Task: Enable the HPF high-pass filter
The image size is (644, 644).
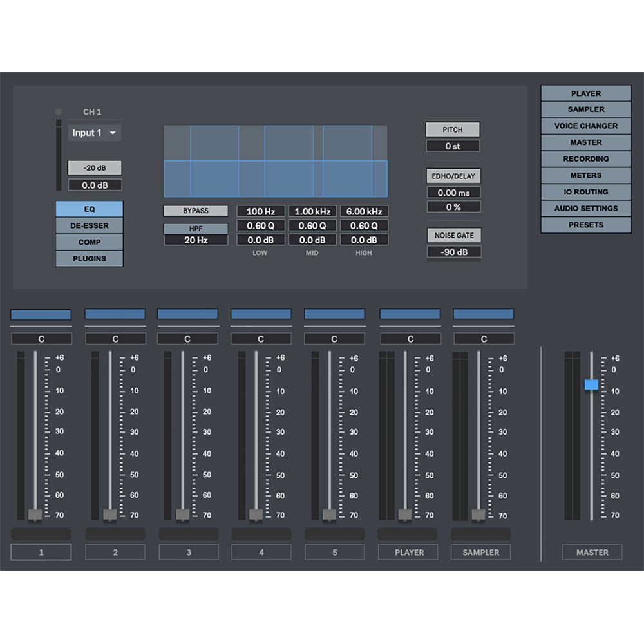Action: click(196, 228)
